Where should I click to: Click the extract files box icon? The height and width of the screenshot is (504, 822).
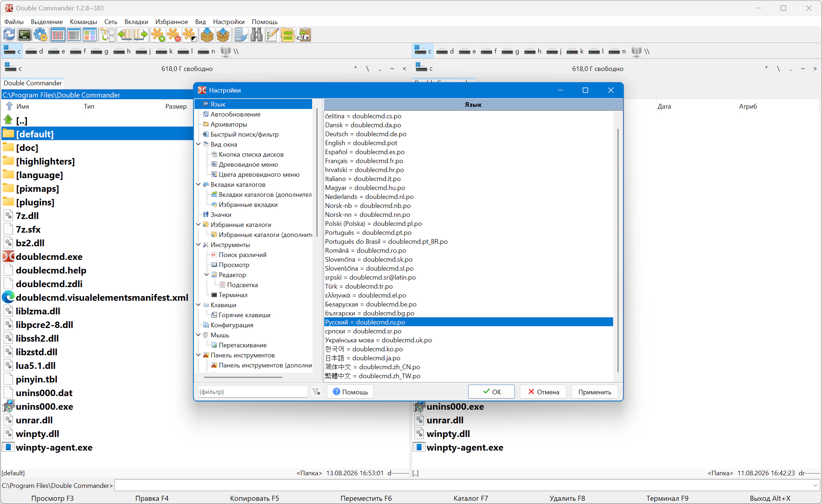(x=223, y=35)
